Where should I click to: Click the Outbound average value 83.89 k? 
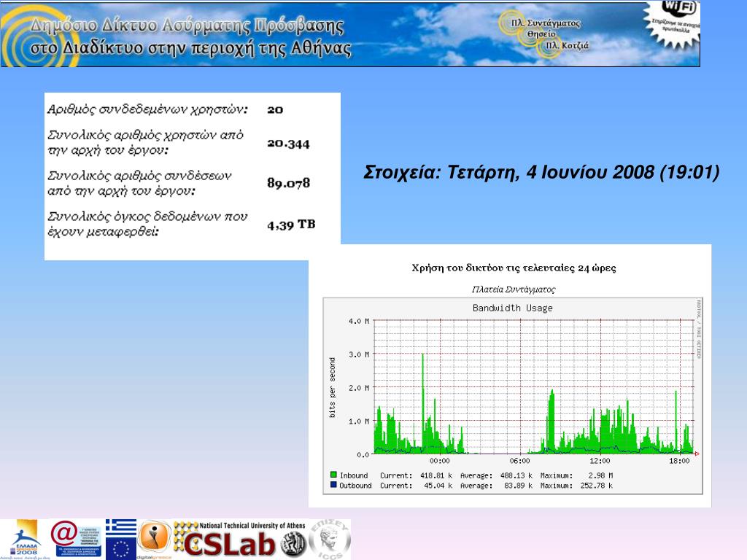[518, 486]
